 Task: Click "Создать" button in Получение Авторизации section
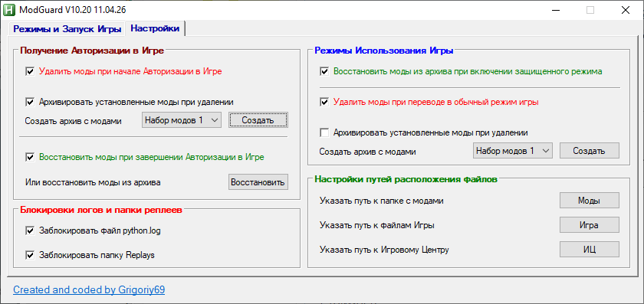258,120
